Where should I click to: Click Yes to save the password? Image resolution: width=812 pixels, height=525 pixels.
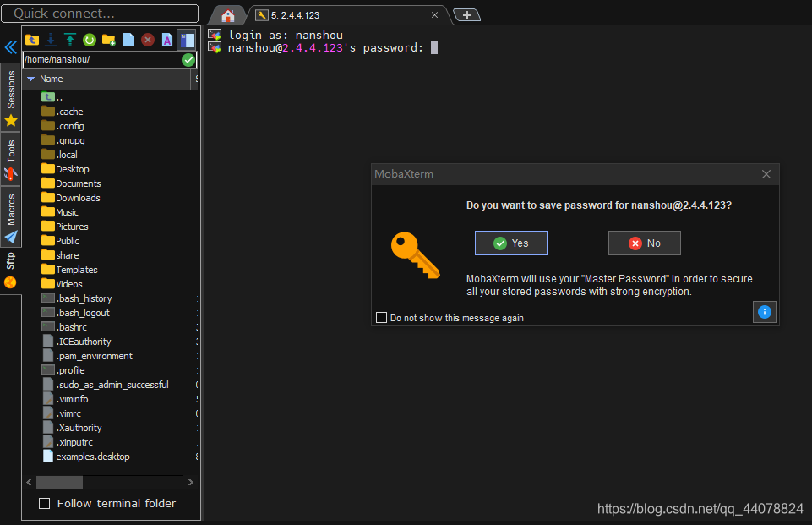510,243
